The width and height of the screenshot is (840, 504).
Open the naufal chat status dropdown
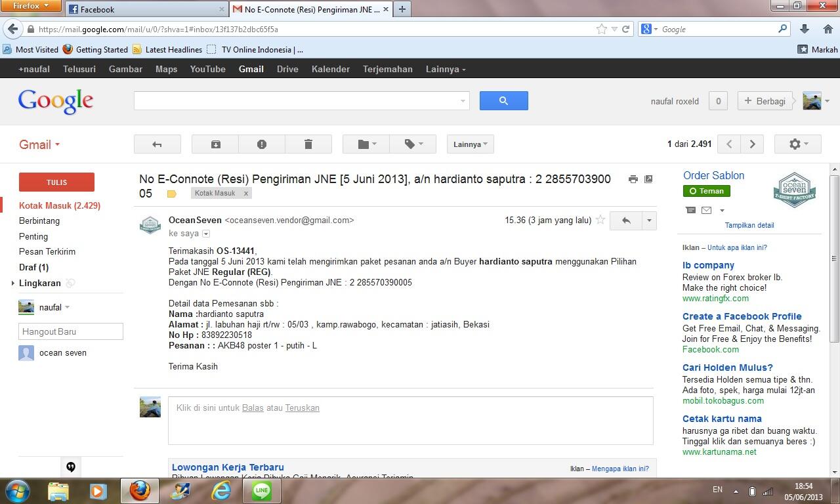click(67, 307)
